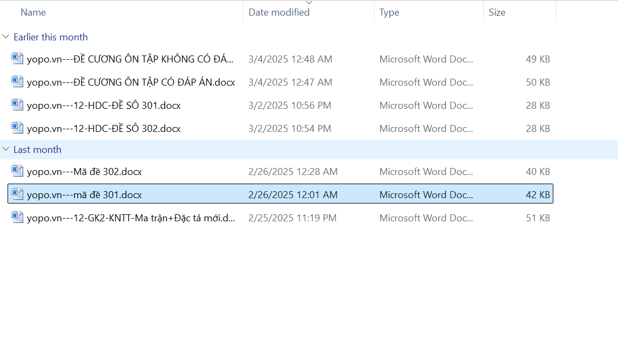Select file name yopo.vn---Mã đề 302.docx
Viewport: 618px width, 364px height.
[84, 172]
